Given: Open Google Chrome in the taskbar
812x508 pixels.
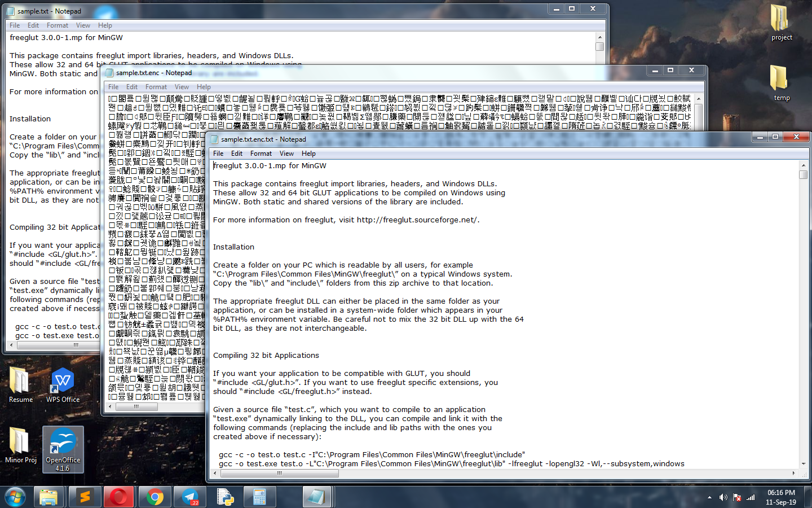Looking at the screenshot, I should click(155, 497).
